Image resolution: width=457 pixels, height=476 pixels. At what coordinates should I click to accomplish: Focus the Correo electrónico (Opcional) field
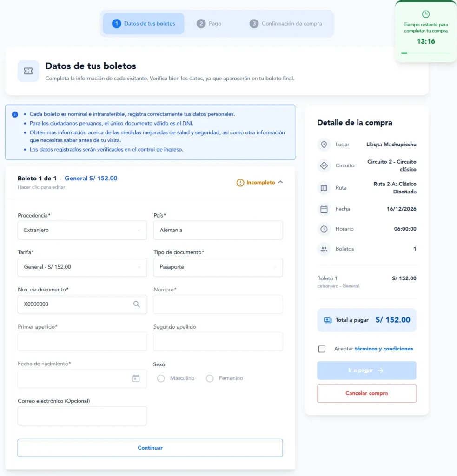point(82,416)
